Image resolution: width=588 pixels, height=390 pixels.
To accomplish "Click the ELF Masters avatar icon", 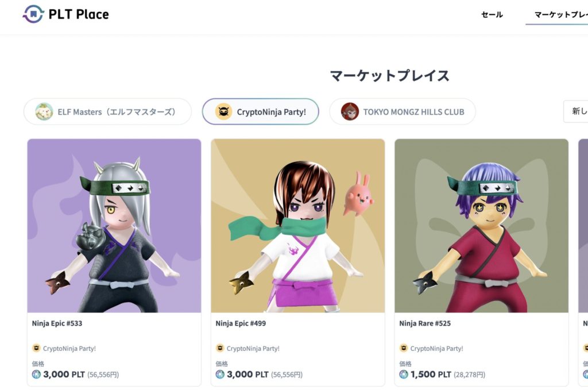I will click(44, 112).
